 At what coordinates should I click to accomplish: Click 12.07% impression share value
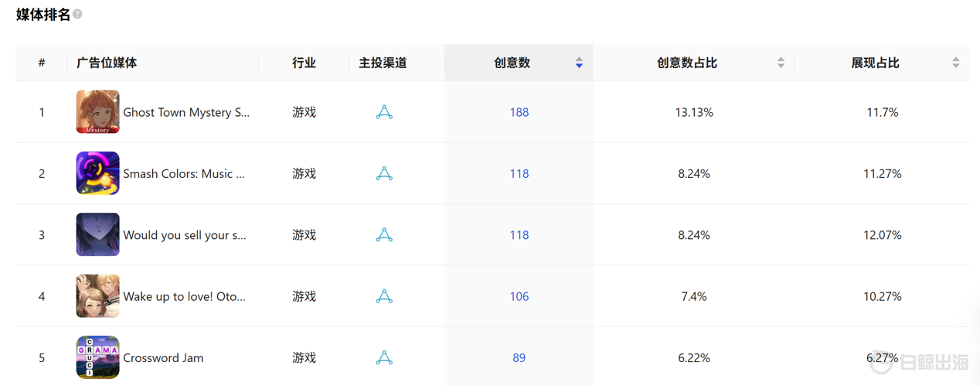click(x=883, y=235)
